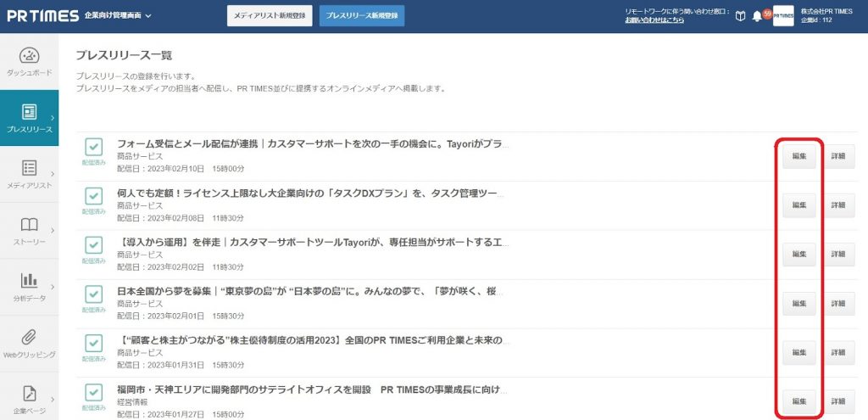Click the プレスリリース新規登録 button
Image resolution: width=868 pixels, height=420 pixels.
tap(362, 16)
